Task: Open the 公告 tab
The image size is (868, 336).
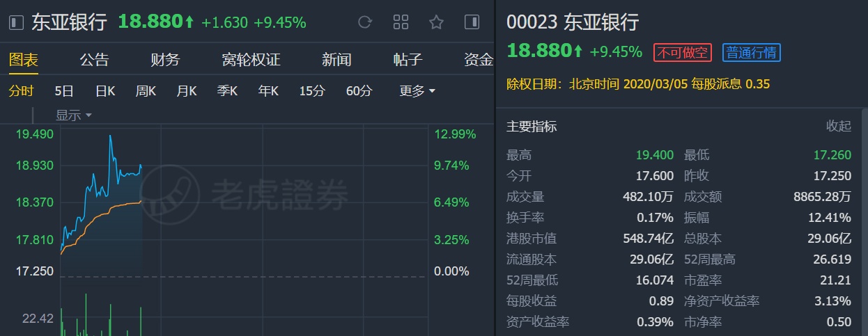Action: 94,60
